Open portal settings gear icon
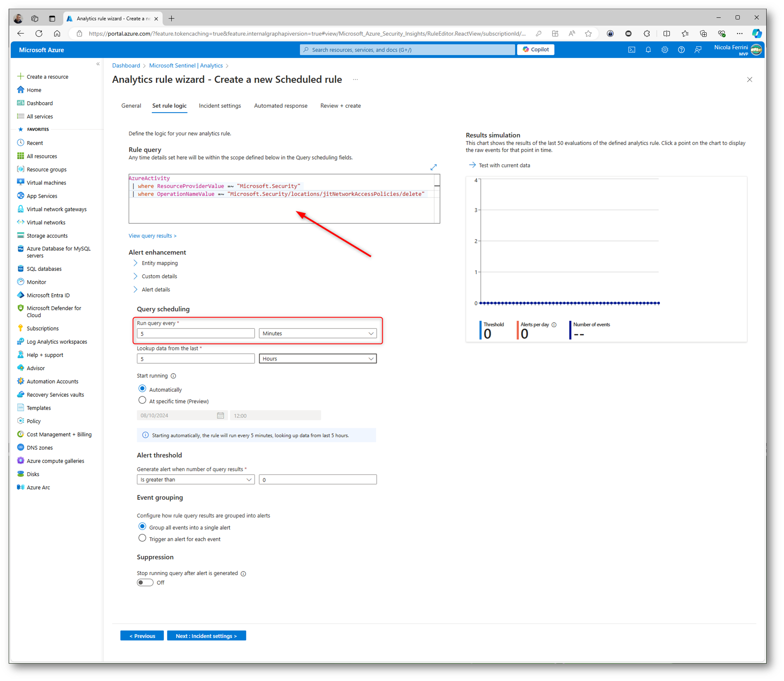 click(x=664, y=50)
